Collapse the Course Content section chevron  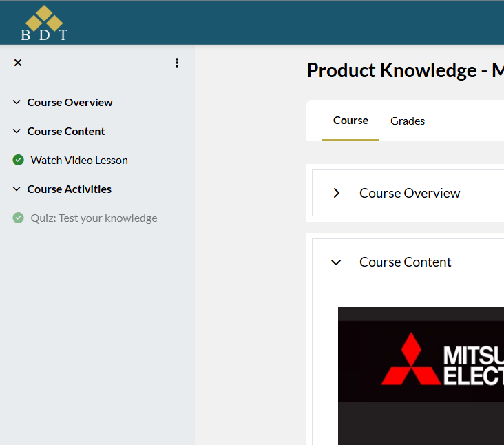pyautogui.click(x=336, y=262)
